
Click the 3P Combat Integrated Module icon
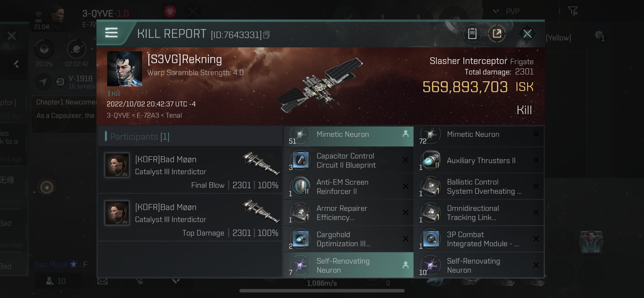[431, 239]
